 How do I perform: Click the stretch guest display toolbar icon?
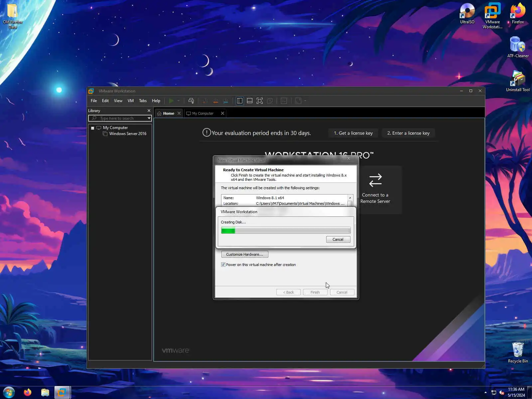click(298, 101)
